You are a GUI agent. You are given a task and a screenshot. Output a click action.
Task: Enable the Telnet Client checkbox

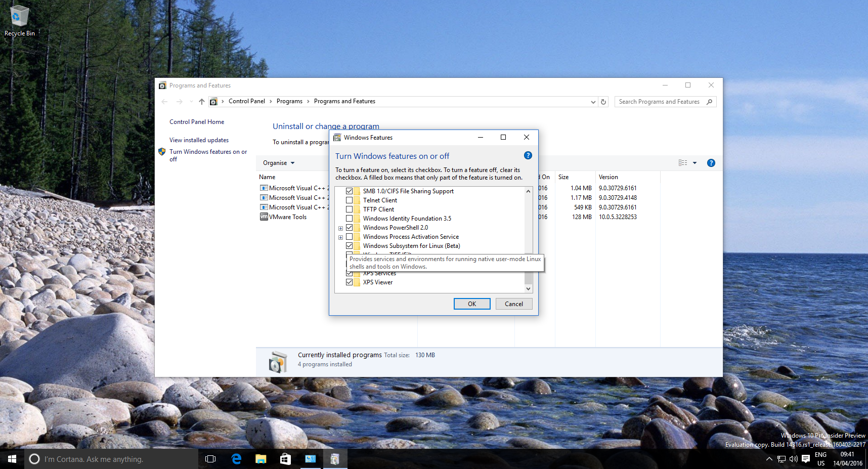[x=349, y=200]
